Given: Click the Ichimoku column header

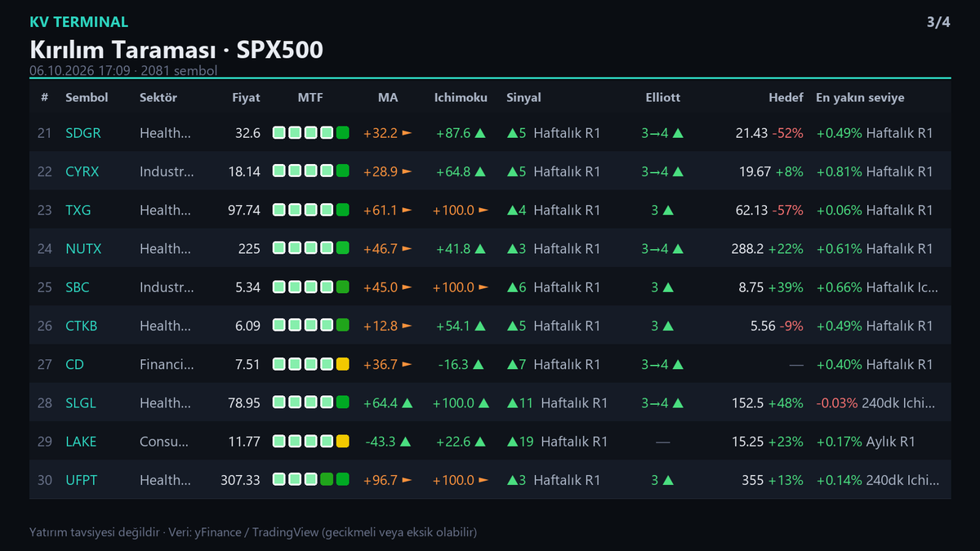Looking at the screenshot, I should pyautogui.click(x=461, y=97).
